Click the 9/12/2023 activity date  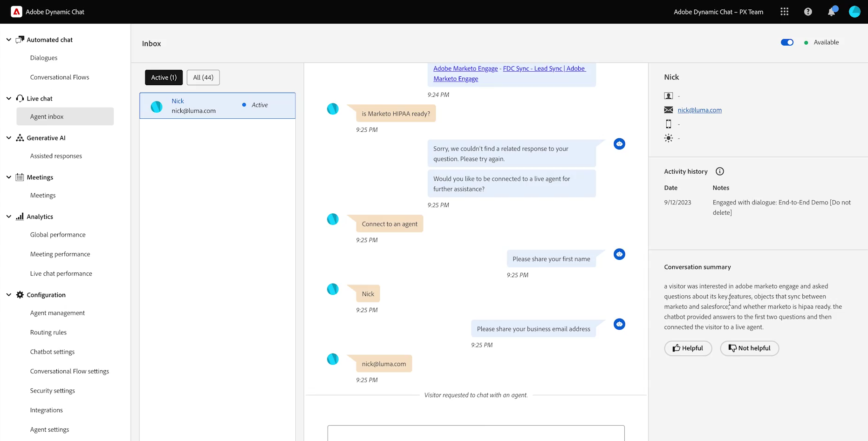point(677,203)
